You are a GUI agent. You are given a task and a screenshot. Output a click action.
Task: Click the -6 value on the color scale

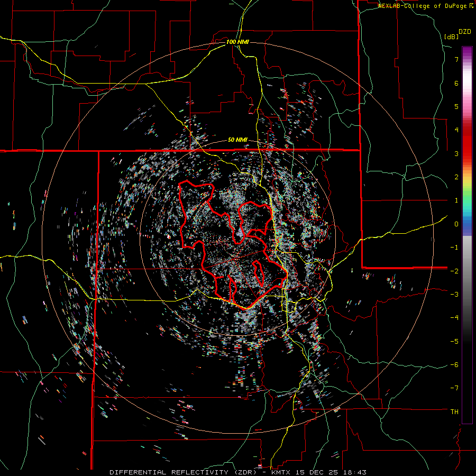point(454,365)
